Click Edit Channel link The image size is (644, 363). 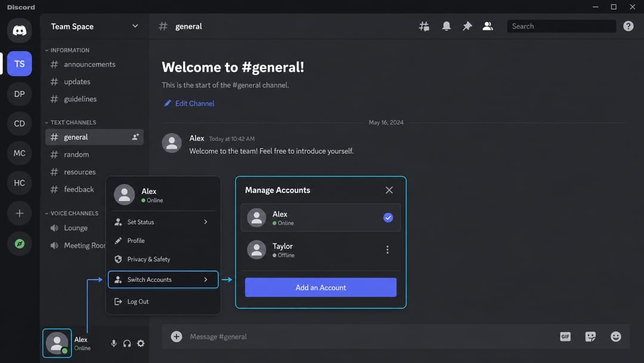190,103
